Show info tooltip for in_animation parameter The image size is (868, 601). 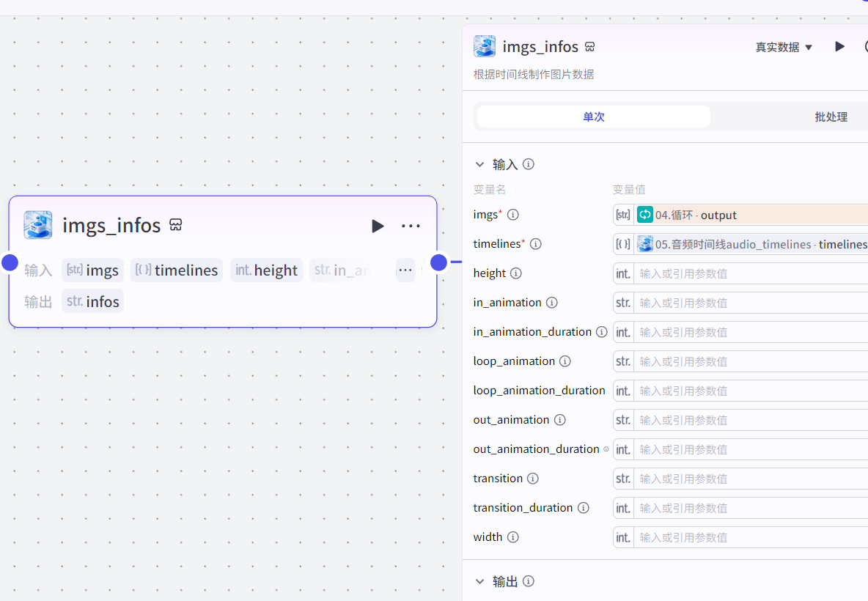(552, 303)
